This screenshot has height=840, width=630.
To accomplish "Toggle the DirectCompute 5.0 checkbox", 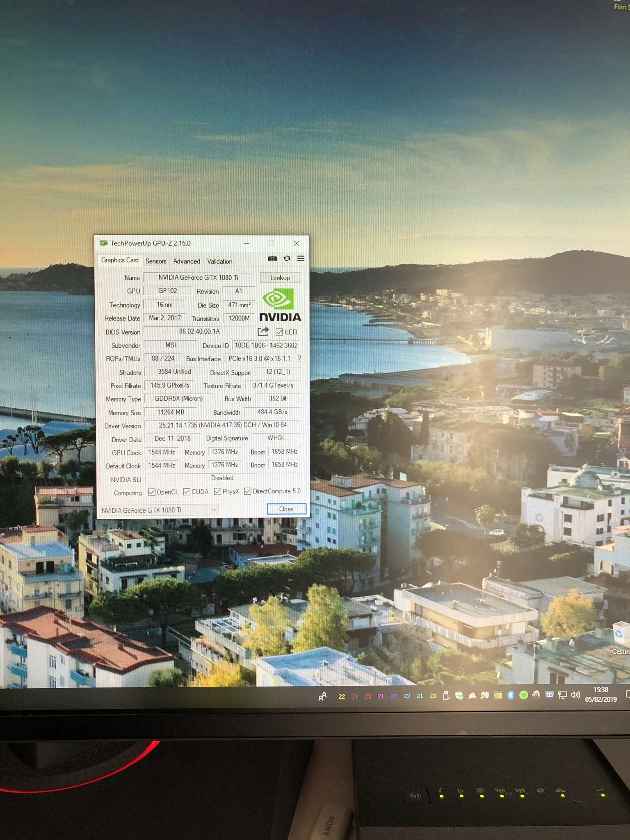I will (x=248, y=491).
